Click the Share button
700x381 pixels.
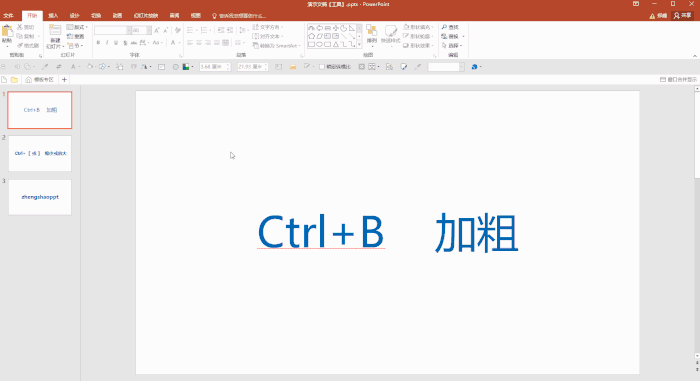[683, 16]
